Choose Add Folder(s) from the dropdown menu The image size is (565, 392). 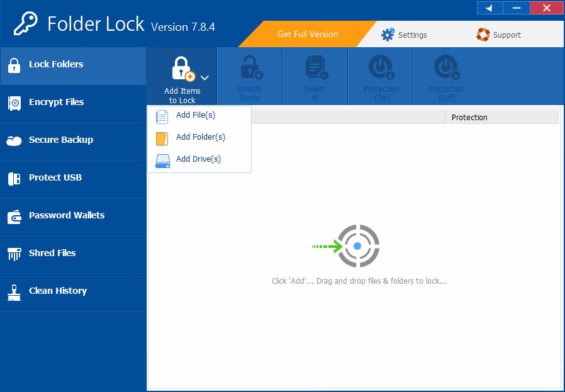pyautogui.click(x=199, y=137)
